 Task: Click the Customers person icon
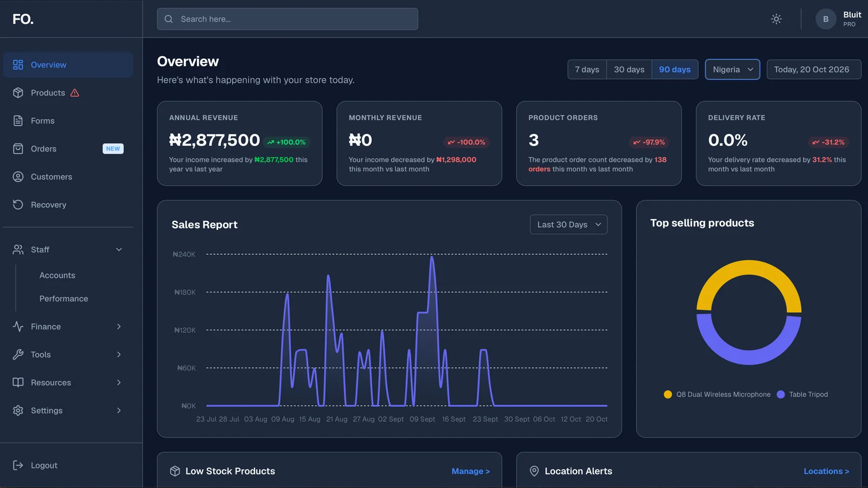18,177
